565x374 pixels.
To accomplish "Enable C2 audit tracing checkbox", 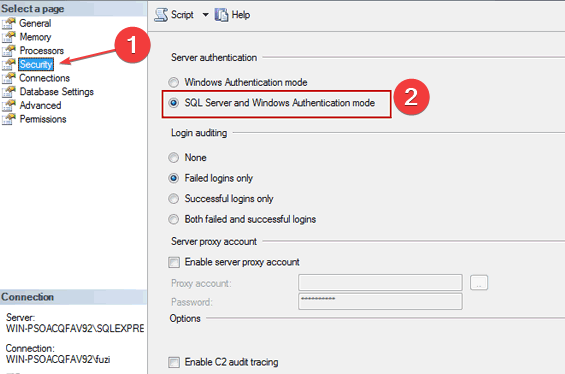I will tap(174, 362).
